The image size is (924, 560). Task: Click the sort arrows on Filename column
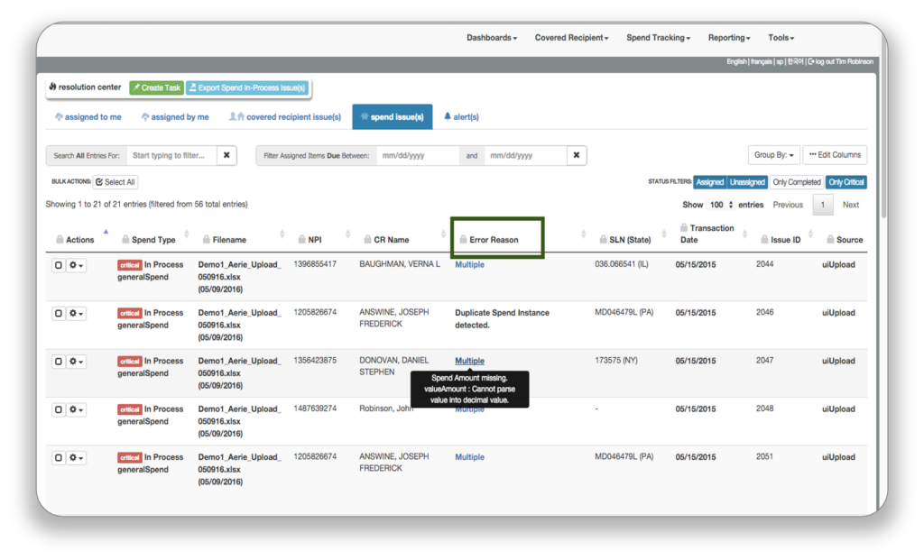[275, 235]
